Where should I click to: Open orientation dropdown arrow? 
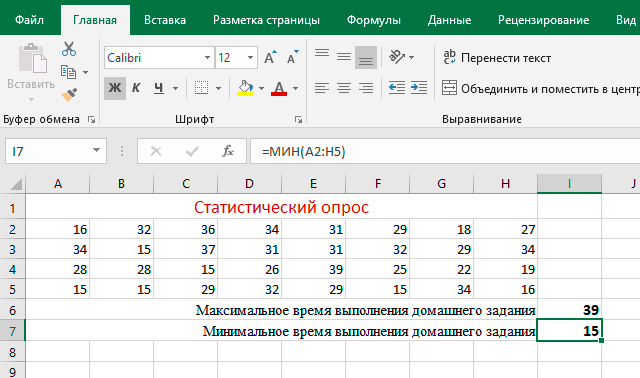click(411, 58)
